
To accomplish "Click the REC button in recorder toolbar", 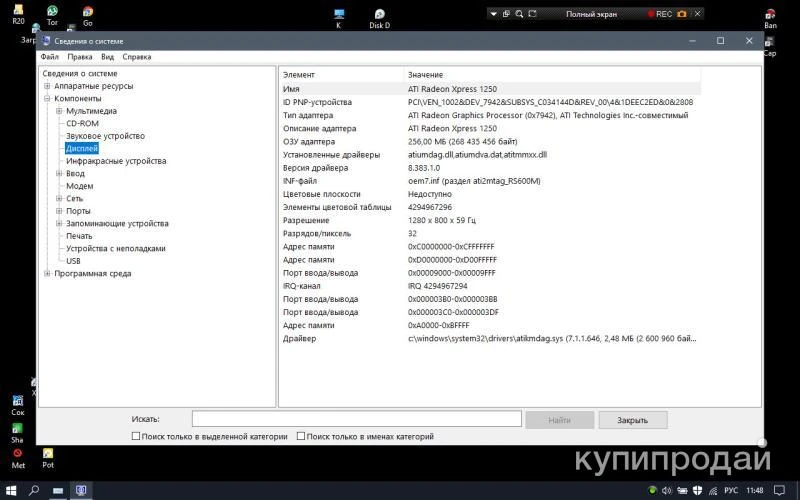I will pos(663,14).
